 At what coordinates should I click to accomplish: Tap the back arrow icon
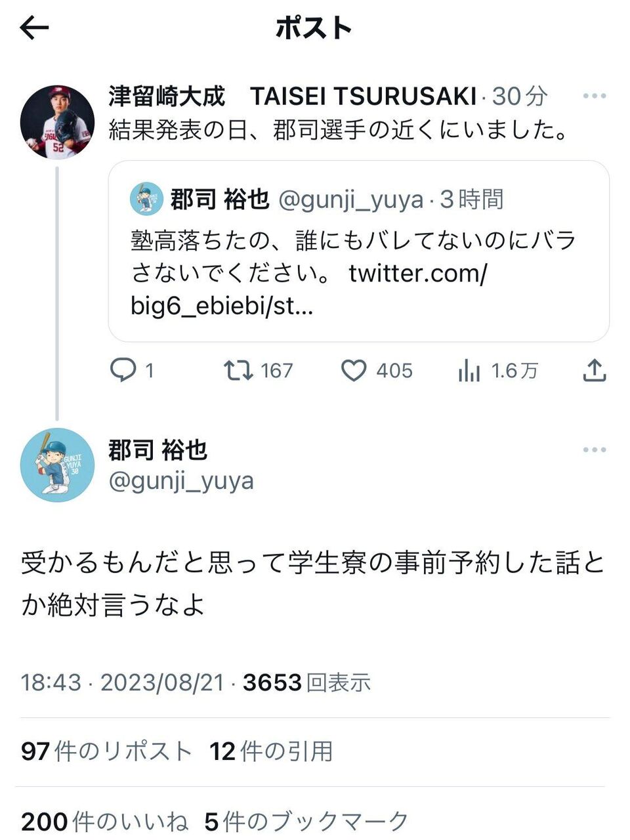point(34,28)
